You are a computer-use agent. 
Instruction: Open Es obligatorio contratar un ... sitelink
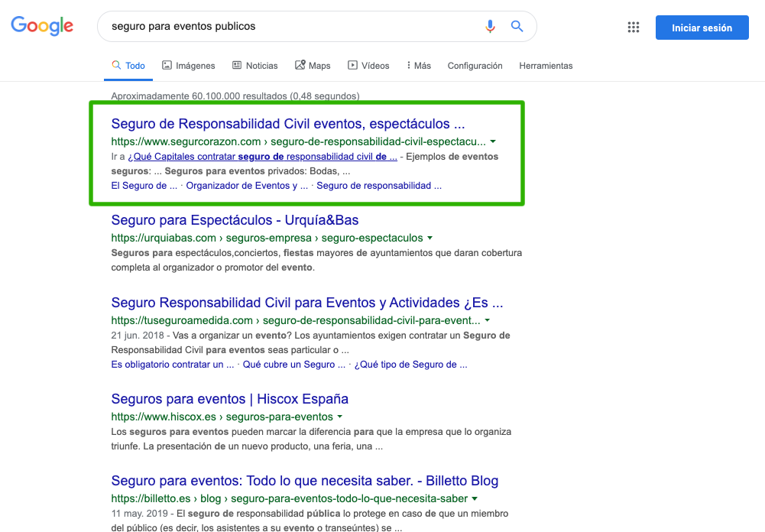[172, 365]
